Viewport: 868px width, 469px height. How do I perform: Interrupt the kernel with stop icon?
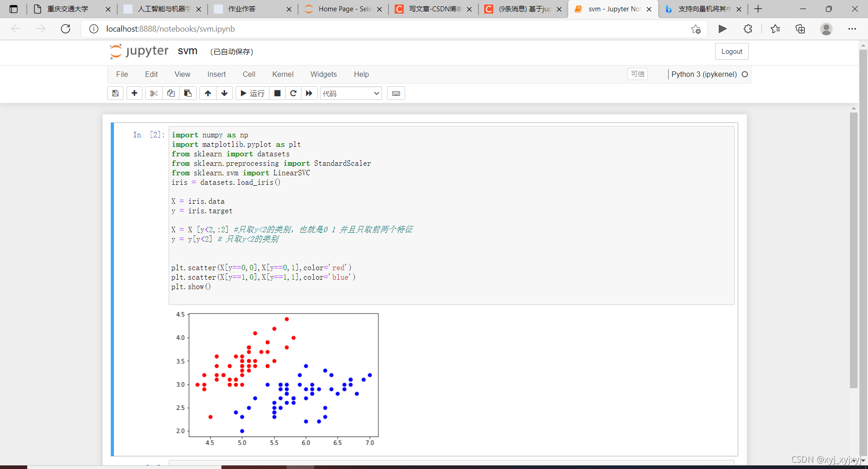click(x=278, y=93)
